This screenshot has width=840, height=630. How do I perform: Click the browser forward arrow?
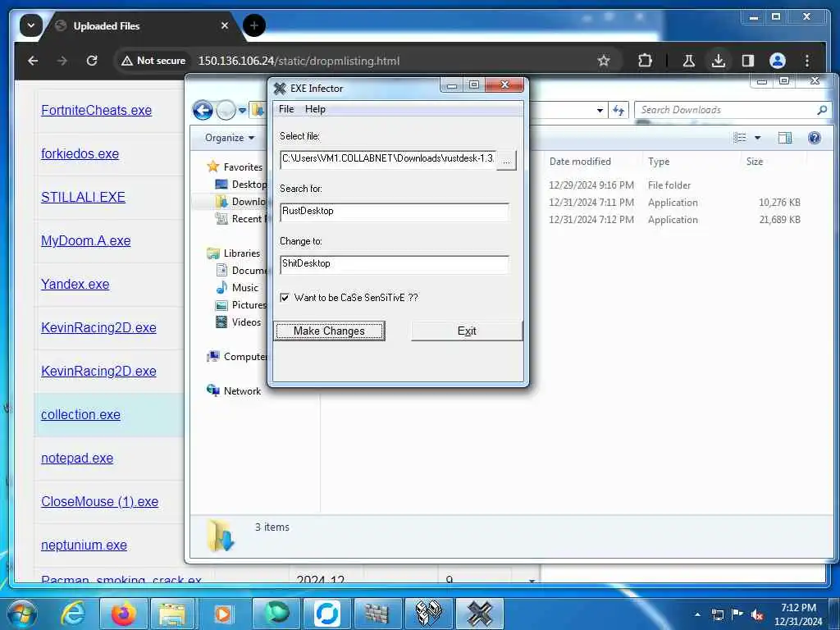62,61
